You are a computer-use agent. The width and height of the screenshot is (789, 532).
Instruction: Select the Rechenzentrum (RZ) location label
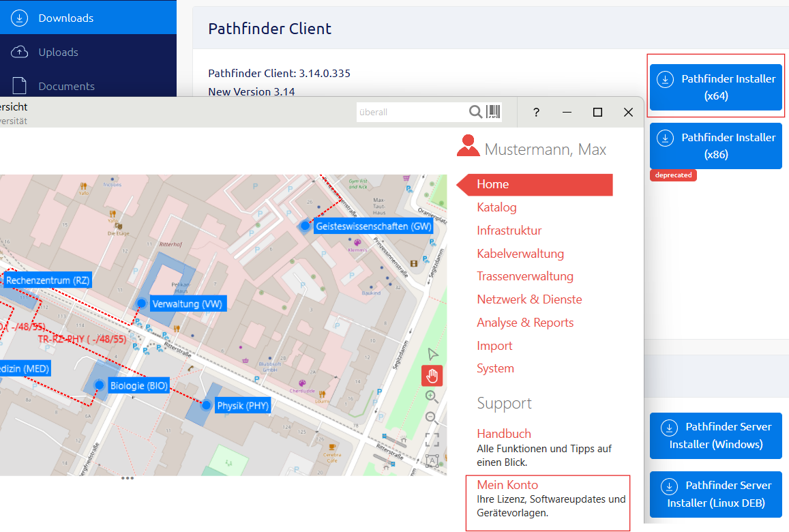click(x=48, y=280)
